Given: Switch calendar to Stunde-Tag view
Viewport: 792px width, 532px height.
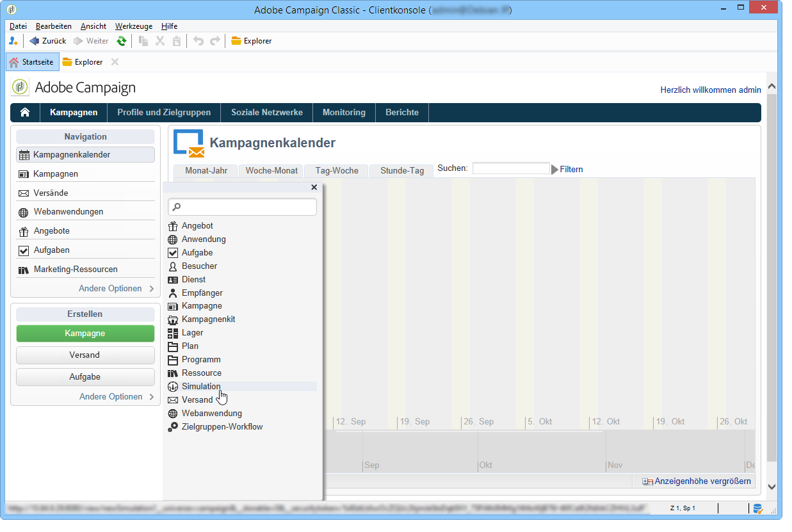Looking at the screenshot, I should (x=402, y=171).
